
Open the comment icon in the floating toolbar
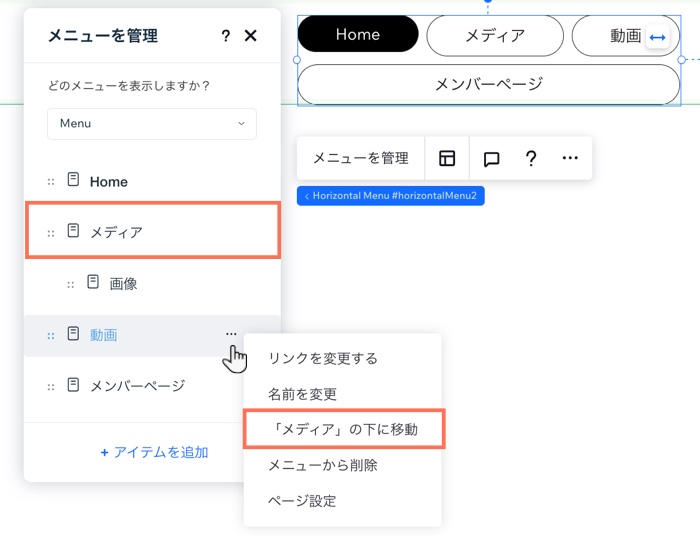[491, 159]
